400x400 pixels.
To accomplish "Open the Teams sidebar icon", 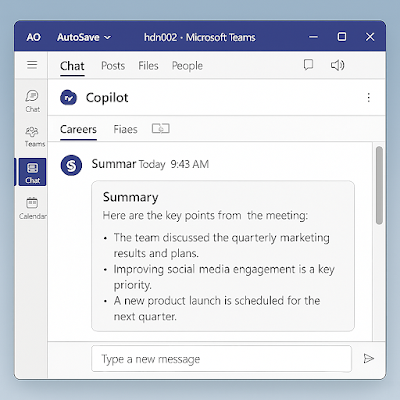I will pyautogui.click(x=34, y=137).
